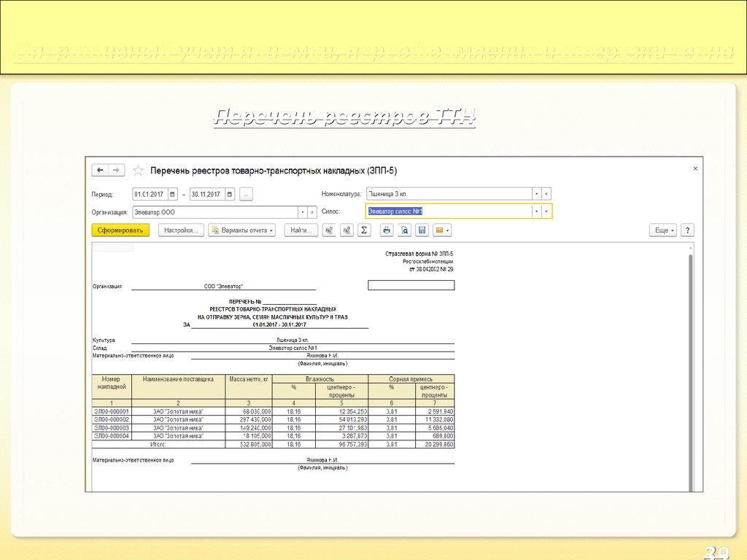The image size is (747, 560).
Task: Click the sum (Σ) toolbar icon
Action: pyautogui.click(x=364, y=230)
